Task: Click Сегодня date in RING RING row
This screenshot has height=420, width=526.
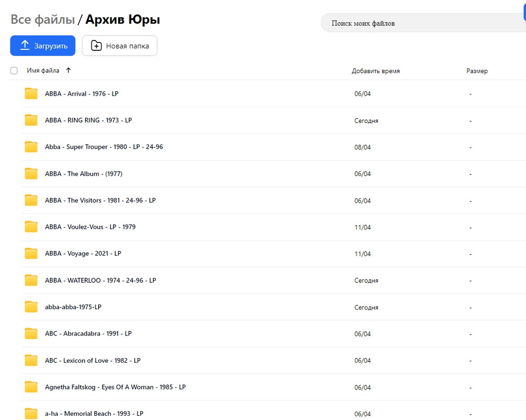Action: [x=366, y=121]
